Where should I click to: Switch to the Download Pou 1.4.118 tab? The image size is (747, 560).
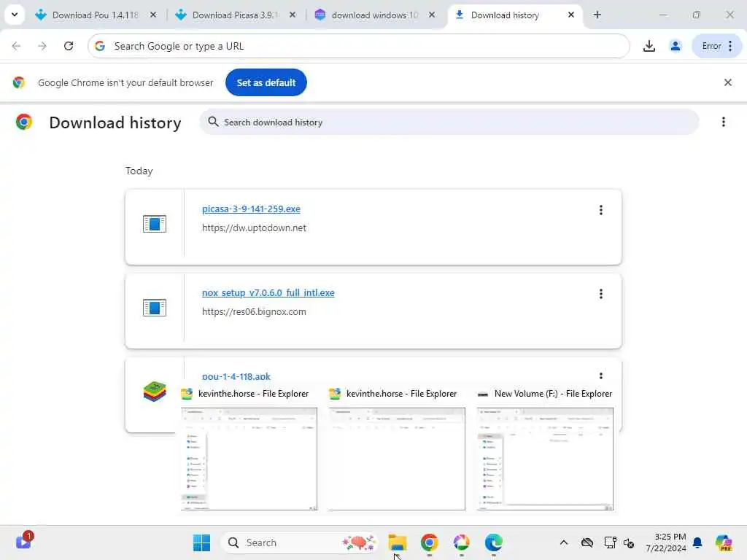(x=96, y=15)
